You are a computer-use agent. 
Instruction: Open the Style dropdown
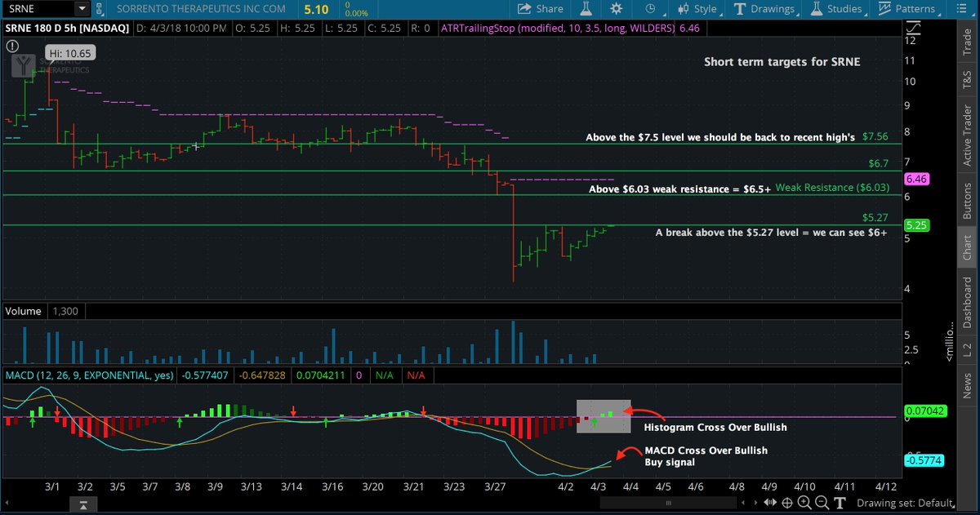pyautogui.click(x=697, y=9)
